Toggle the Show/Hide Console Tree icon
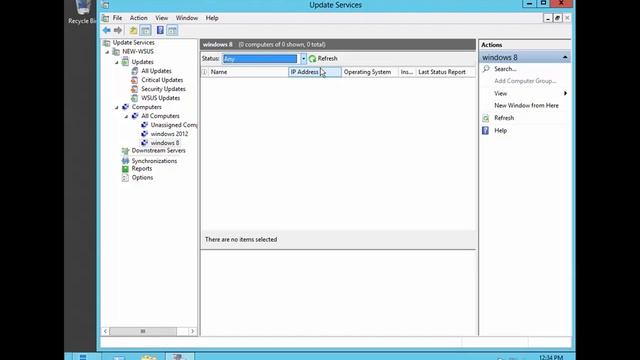The height and width of the screenshot is (360, 640). [x=145, y=30]
